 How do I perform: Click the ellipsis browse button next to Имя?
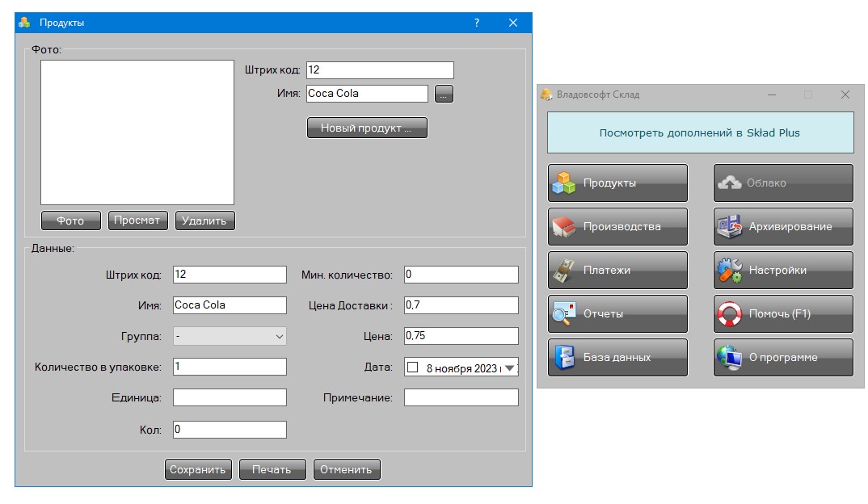point(444,94)
